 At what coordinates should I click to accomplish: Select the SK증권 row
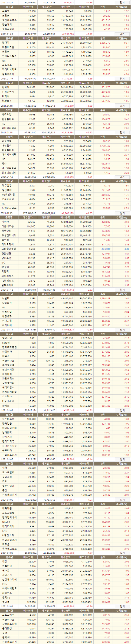65,343
